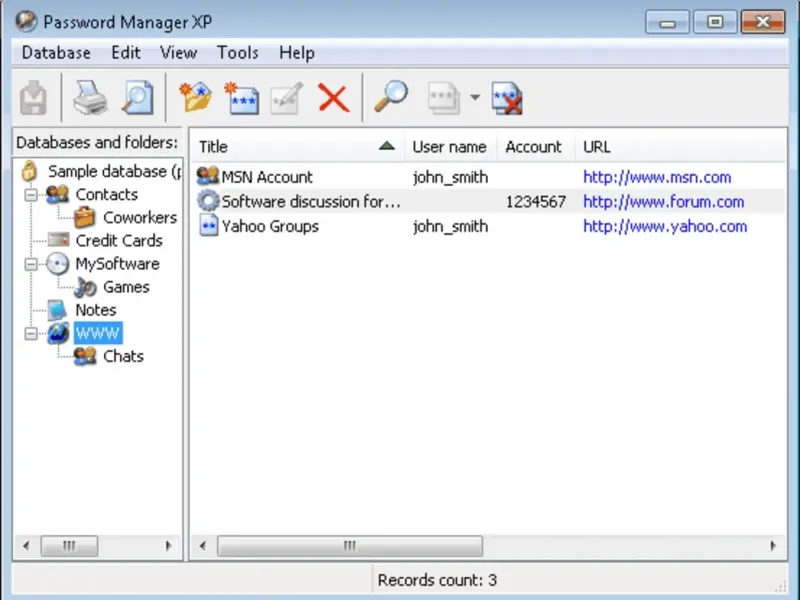Select the Chats folder label

coord(123,356)
